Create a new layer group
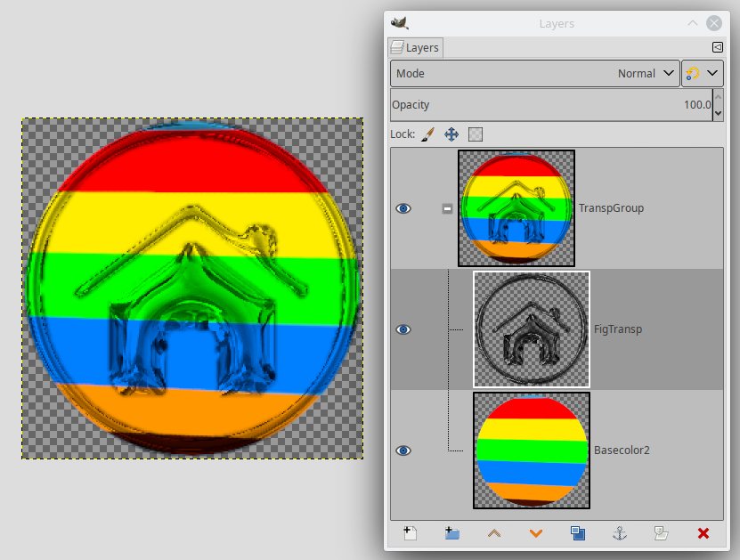 click(451, 533)
